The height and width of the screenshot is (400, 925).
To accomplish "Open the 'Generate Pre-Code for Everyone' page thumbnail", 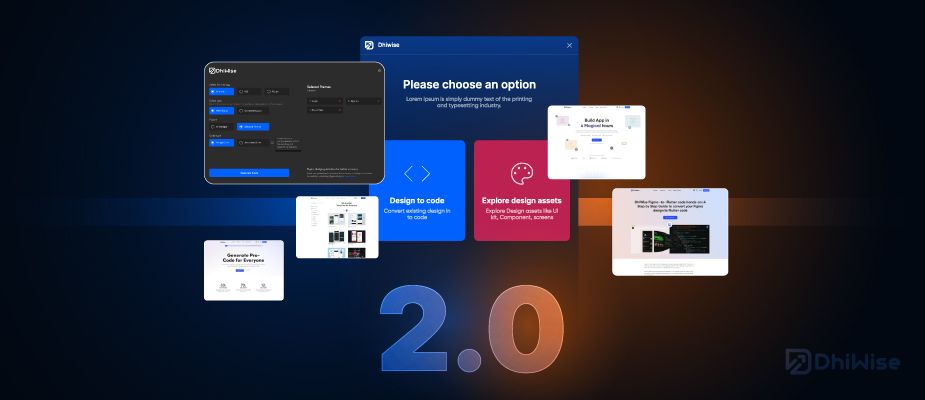I will click(244, 270).
